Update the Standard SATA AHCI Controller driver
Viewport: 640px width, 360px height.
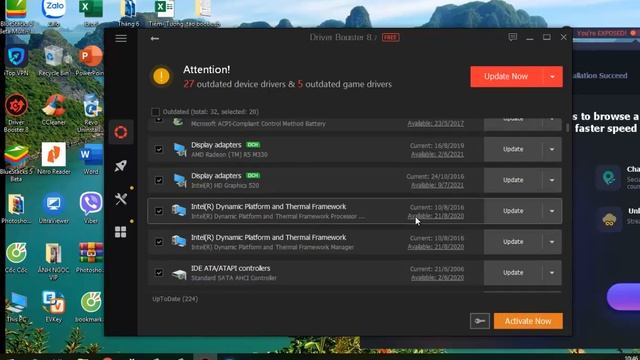pyautogui.click(x=513, y=273)
